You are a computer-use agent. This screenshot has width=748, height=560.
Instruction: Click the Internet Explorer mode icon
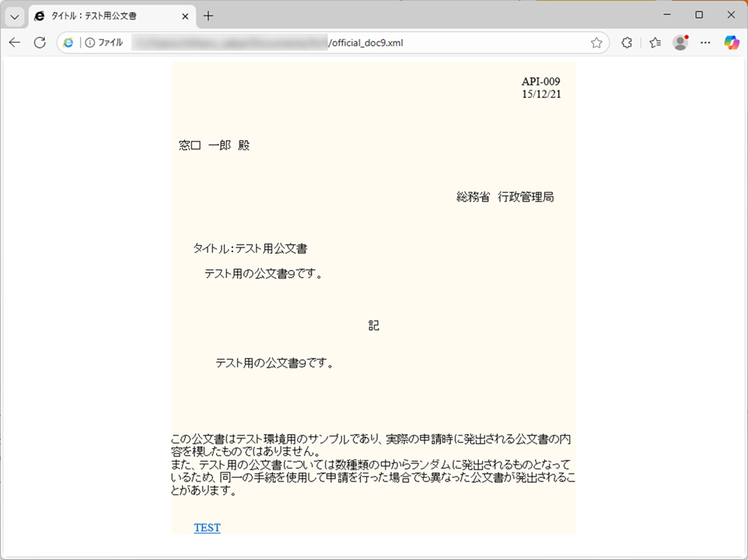pyautogui.click(x=68, y=43)
